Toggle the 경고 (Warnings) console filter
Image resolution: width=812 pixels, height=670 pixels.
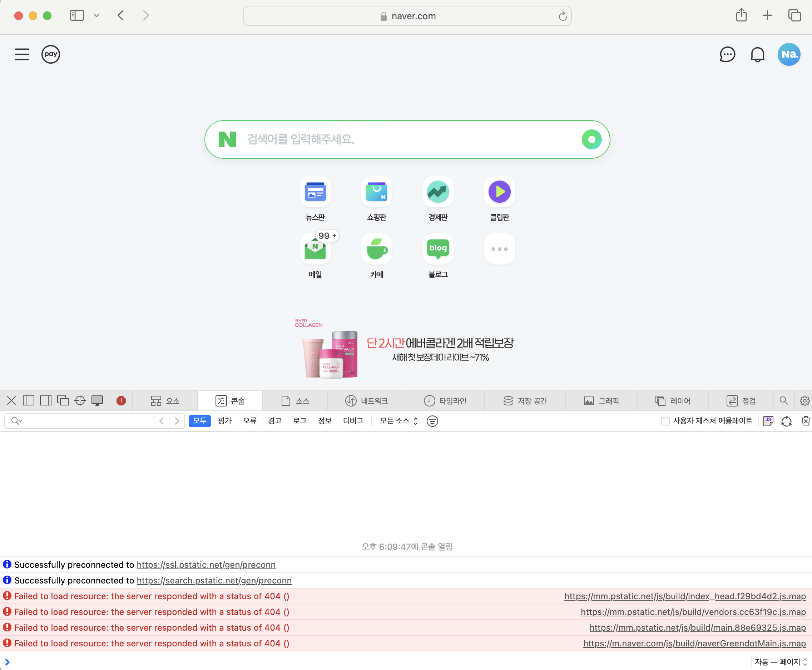[274, 421]
